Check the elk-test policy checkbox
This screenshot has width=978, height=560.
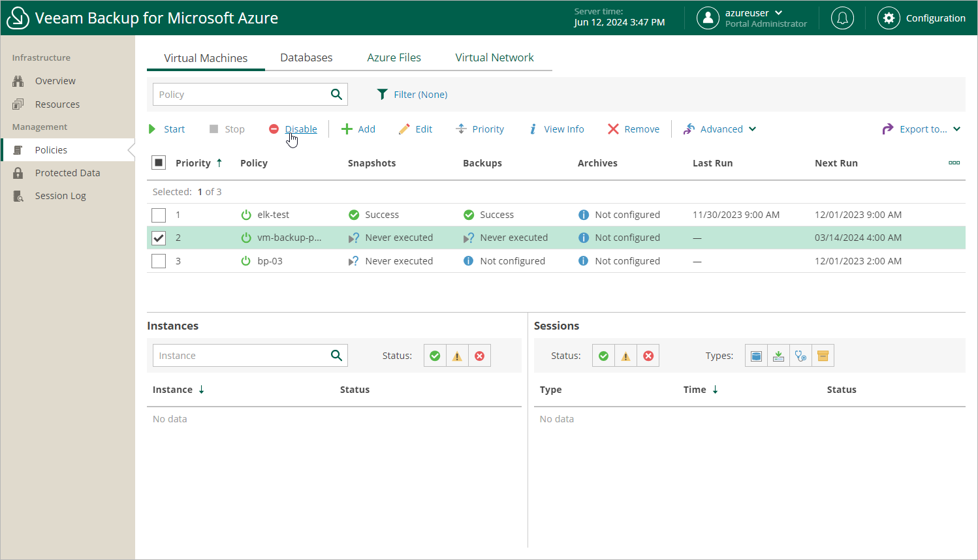[159, 215]
